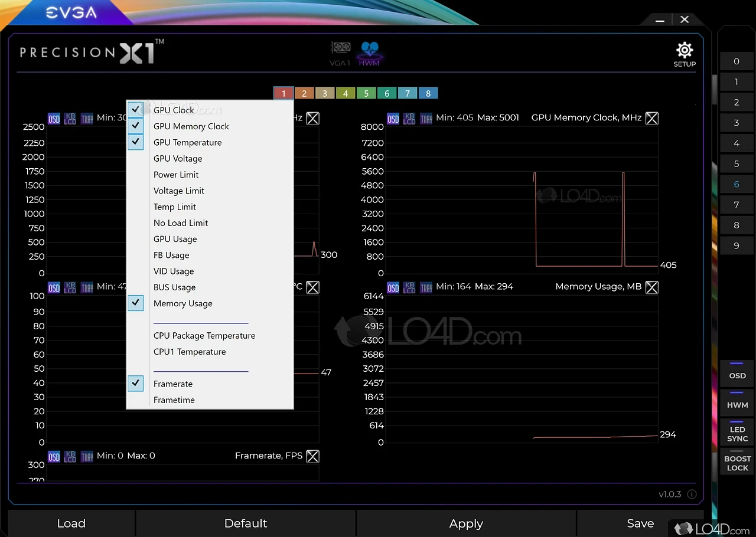Toggle OSD icon on the top-left GPU clock graph
756x537 pixels.
pos(54,119)
